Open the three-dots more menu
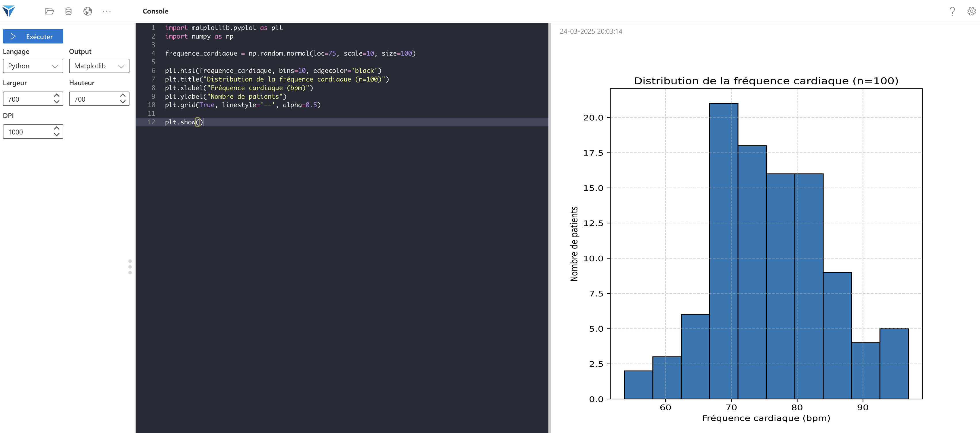Screen dimensions: 980x433 [x=107, y=12]
